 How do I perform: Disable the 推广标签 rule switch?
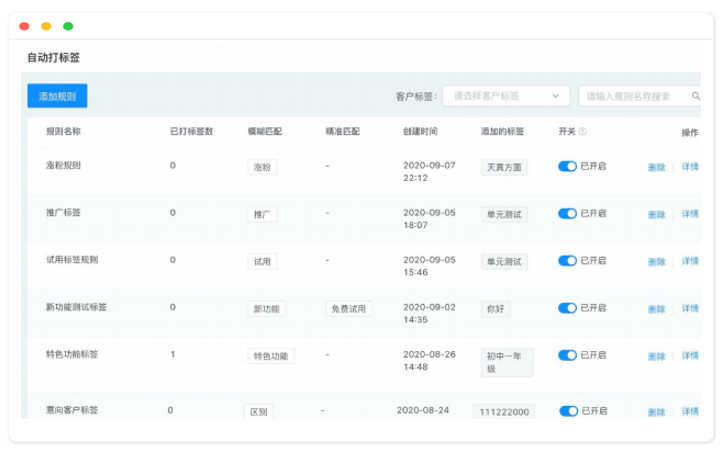567,213
